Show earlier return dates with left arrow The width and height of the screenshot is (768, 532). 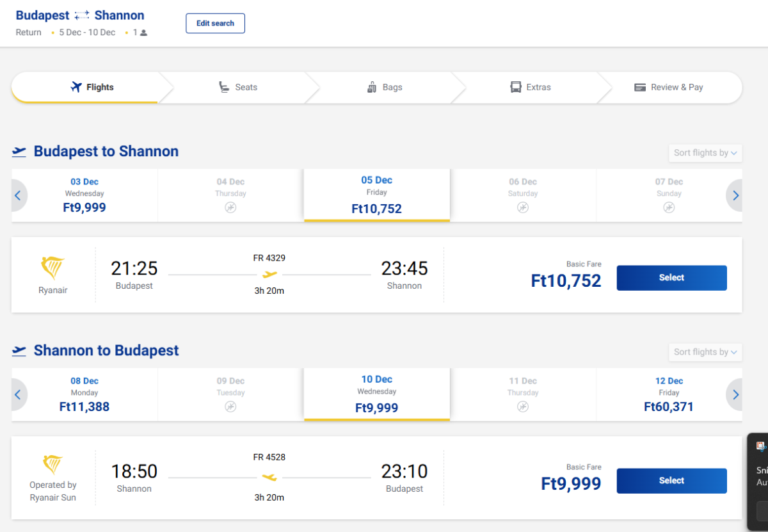(x=18, y=394)
